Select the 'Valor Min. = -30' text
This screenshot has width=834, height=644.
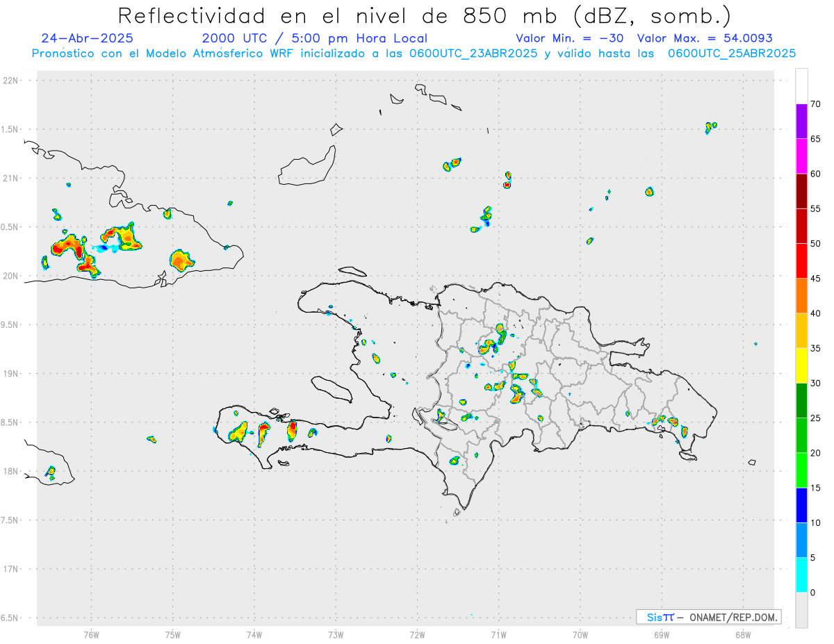pyautogui.click(x=570, y=38)
